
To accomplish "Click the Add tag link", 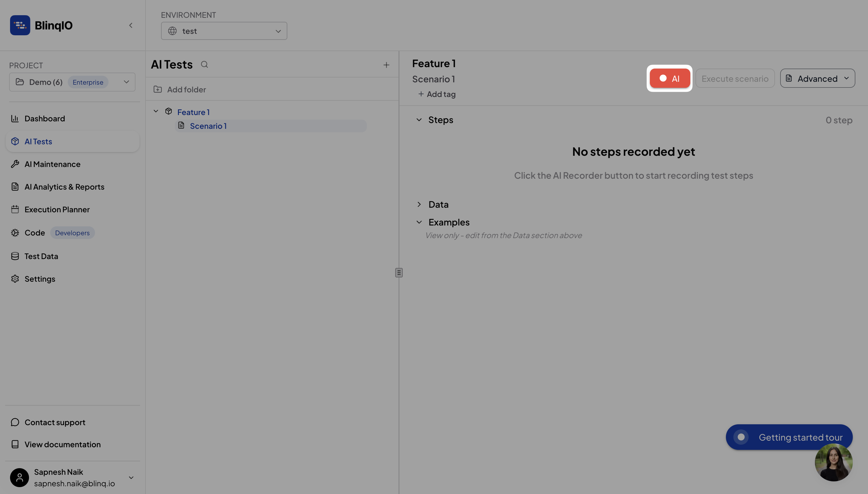I will [x=437, y=94].
